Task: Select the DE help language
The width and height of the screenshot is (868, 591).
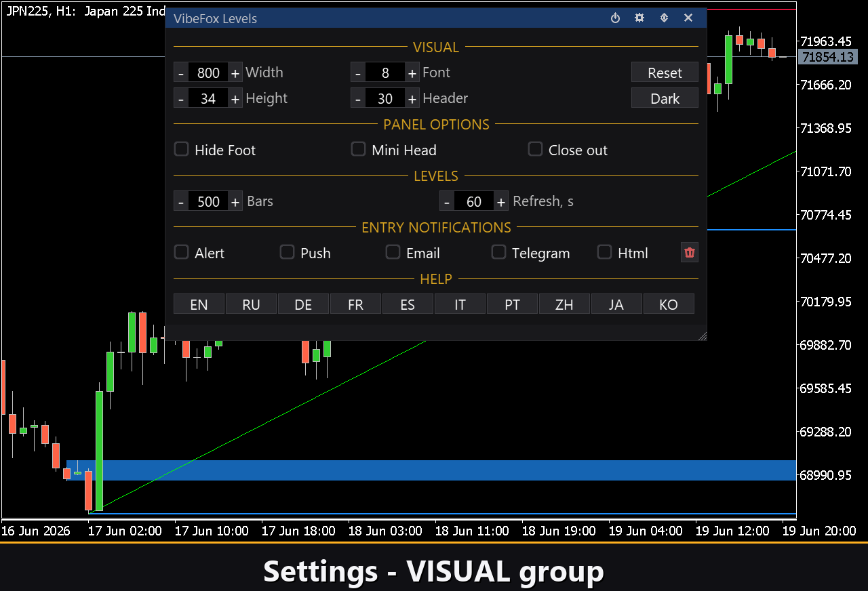Action: 303,304
